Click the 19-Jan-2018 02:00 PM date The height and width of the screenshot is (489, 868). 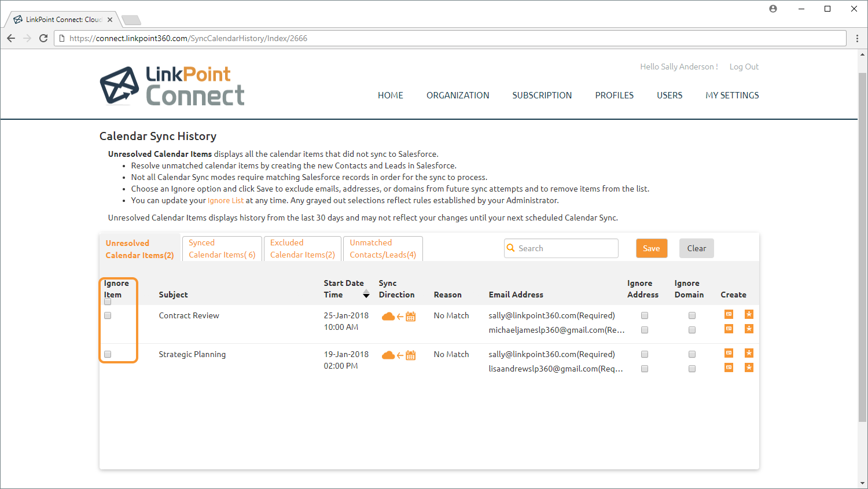coord(346,360)
